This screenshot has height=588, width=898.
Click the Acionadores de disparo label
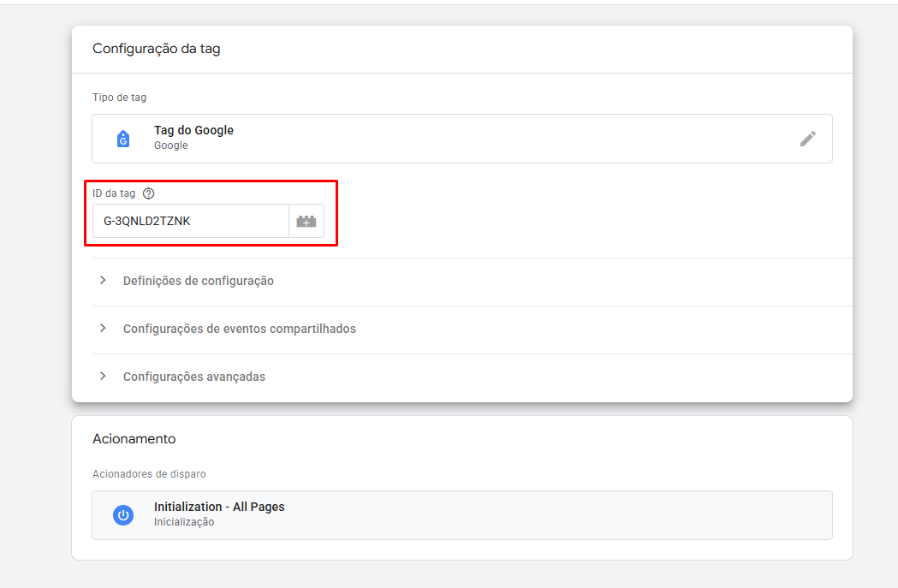coord(149,474)
